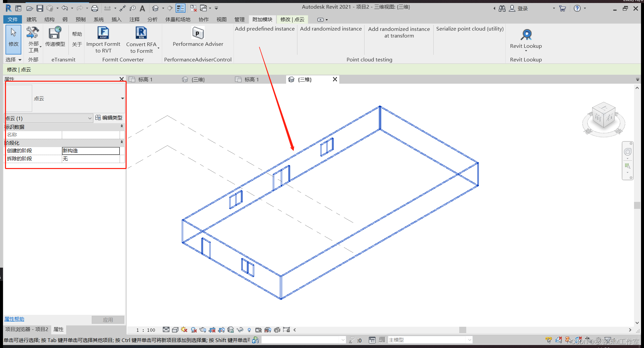Open a file with the folder icon
Viewport: 644px width, 348px height.
coord(30,8)
